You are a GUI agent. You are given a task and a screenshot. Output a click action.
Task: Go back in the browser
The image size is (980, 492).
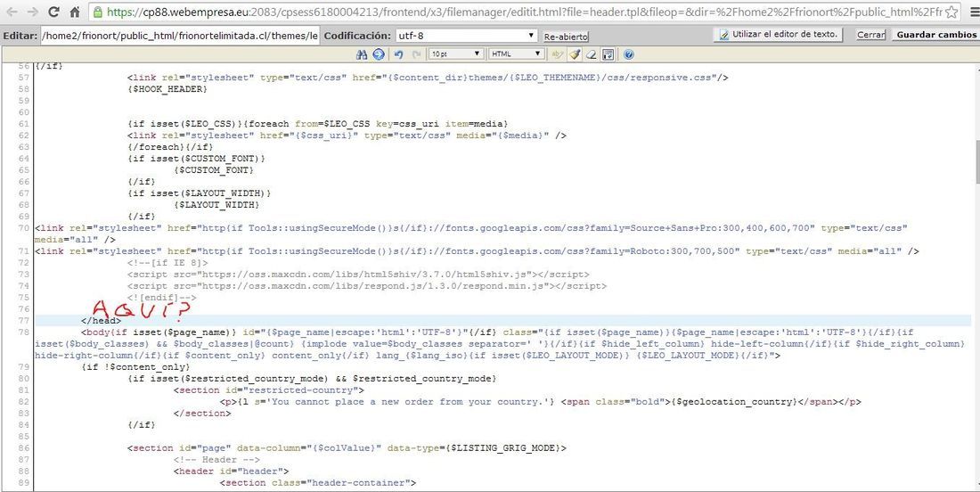pos(13,12)
